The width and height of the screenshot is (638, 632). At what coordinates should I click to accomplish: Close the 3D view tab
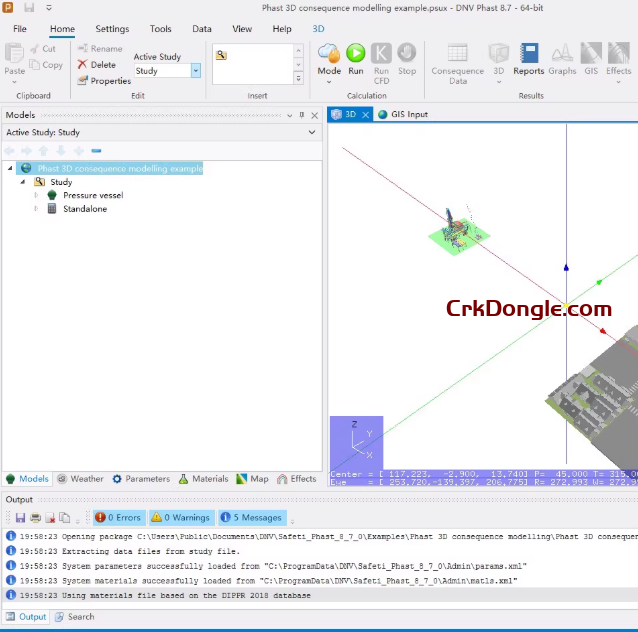pos(366,115)
